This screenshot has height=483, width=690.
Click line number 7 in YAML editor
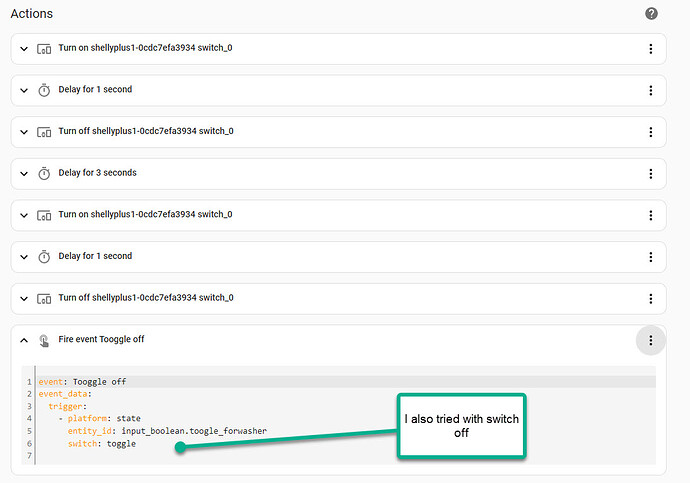pyautogui.click(x=29, y=456)
